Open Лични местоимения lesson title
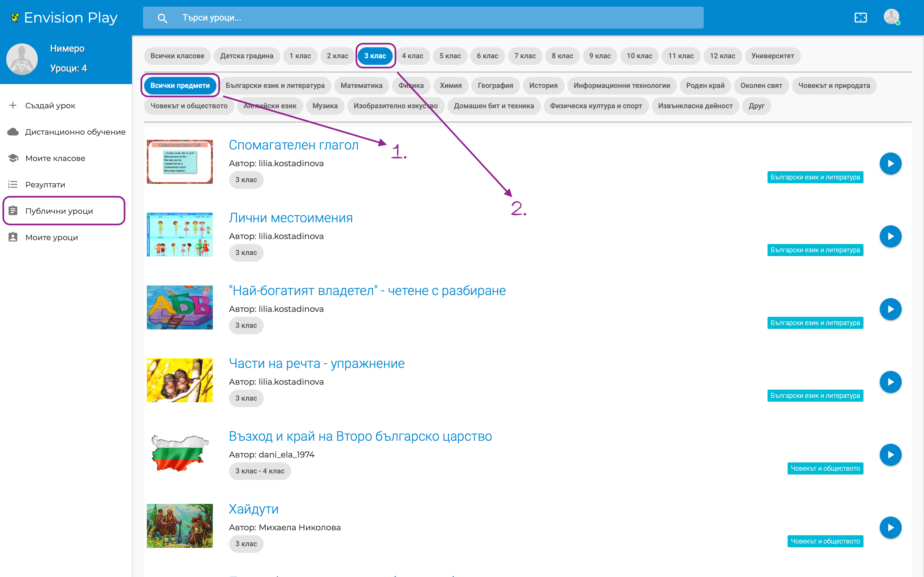Viewport: 924px width, 577px height. point(291,218)
